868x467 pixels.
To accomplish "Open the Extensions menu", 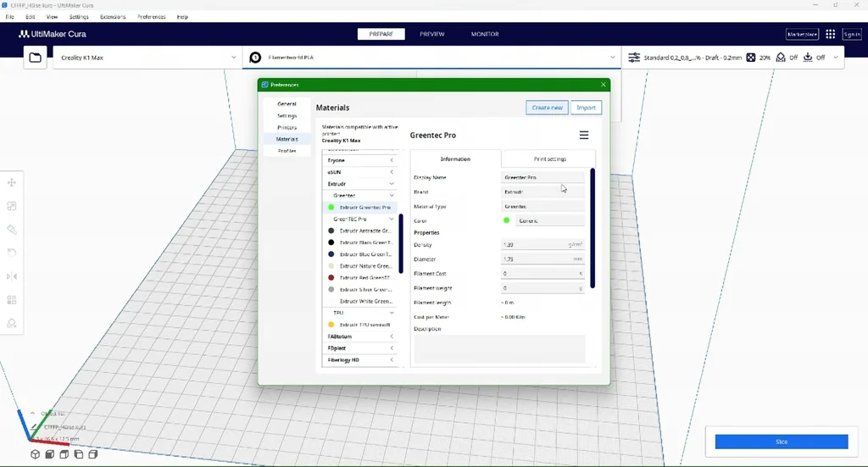I will [113, 17].
